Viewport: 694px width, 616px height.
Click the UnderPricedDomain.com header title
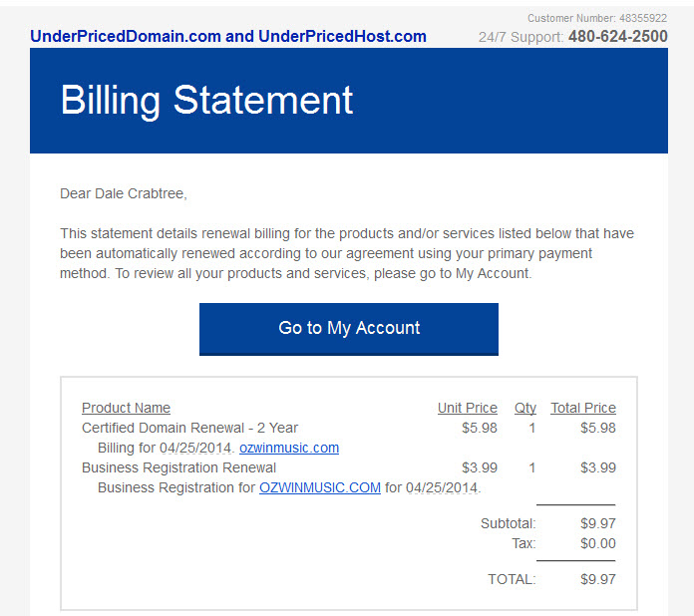pyautogui.click(x=228, y=36)
